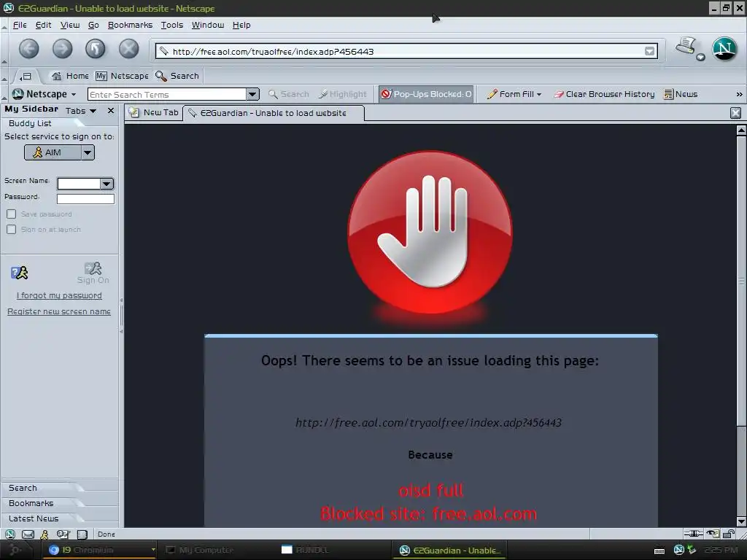Click the Enter Search Terms field
This screenshot has width=747, height=560.
click(x=168, y=94)
